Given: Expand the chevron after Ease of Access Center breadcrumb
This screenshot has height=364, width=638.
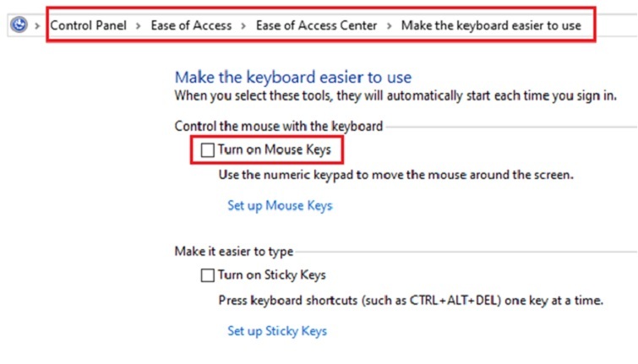Looking at the screenshot, I should coord(389,25).
